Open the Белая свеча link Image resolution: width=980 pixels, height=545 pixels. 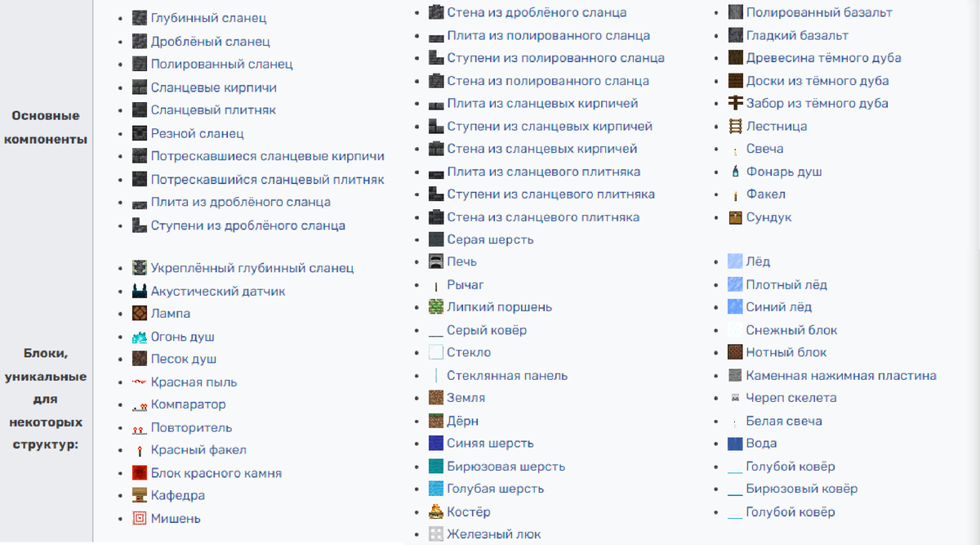coord(784,421)
